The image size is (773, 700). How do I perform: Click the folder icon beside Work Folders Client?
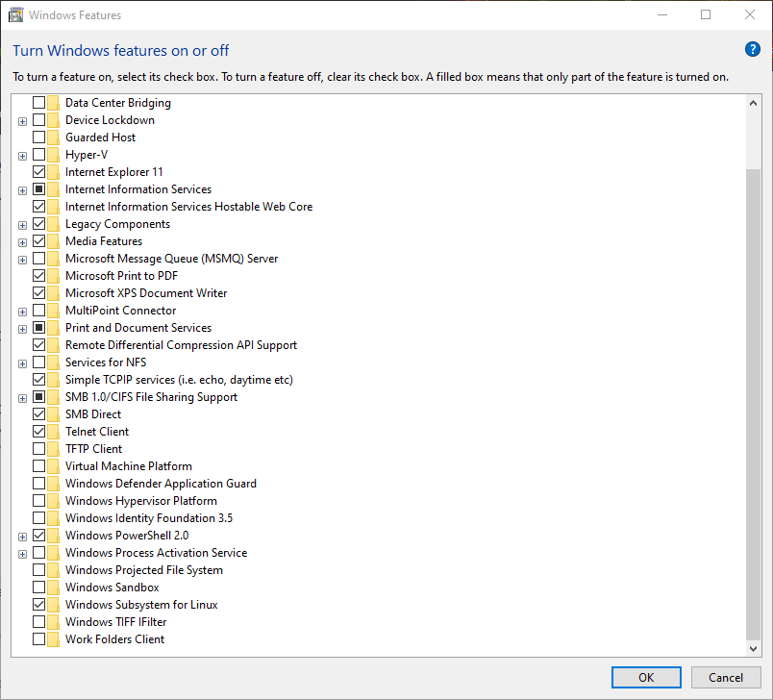pos(53,639)
